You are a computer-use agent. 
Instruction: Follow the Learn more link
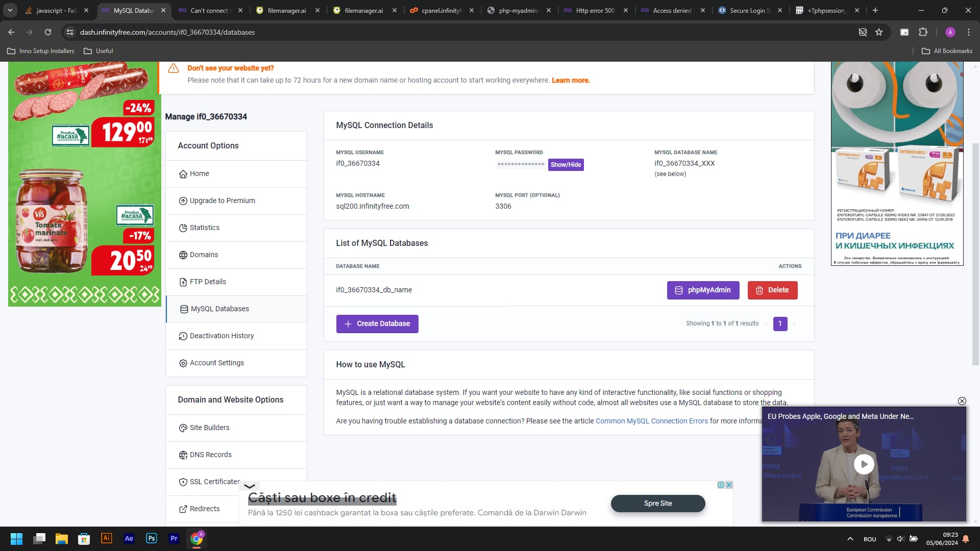[x=571, y=80]
